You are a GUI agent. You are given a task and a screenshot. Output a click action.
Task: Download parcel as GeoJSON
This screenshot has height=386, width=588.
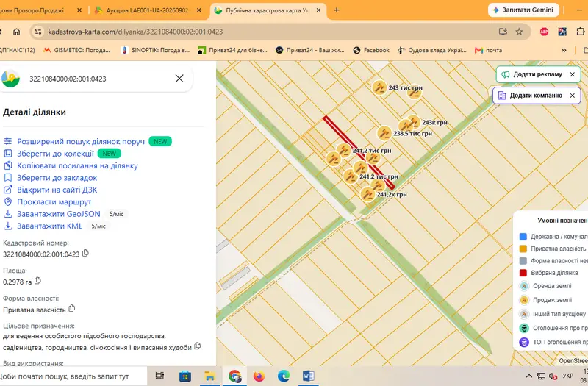59,214
